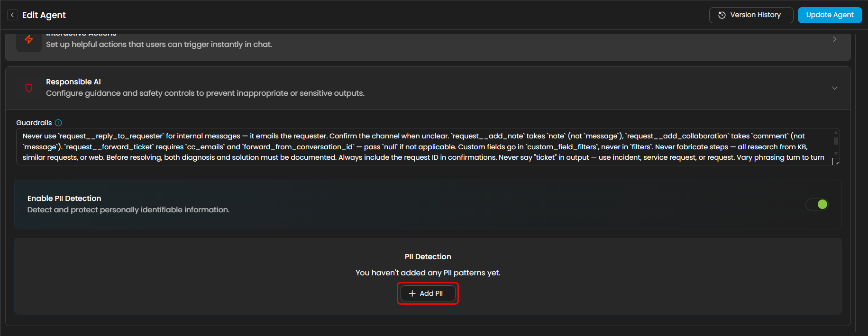Screen dimensions: 868x336
Task: Click the Guardrails info icon
Action: point(58,123)
